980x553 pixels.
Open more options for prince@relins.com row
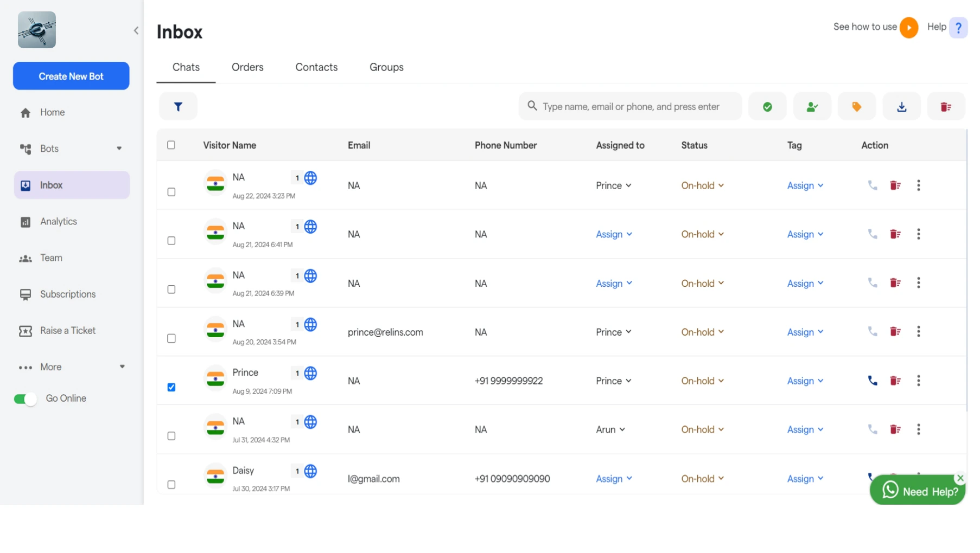tap(919, 332)
